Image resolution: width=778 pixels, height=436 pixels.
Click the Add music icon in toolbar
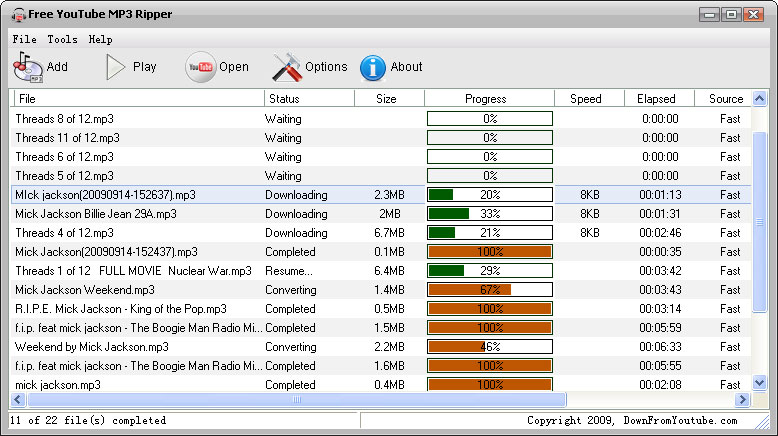(x=27, y=67)
